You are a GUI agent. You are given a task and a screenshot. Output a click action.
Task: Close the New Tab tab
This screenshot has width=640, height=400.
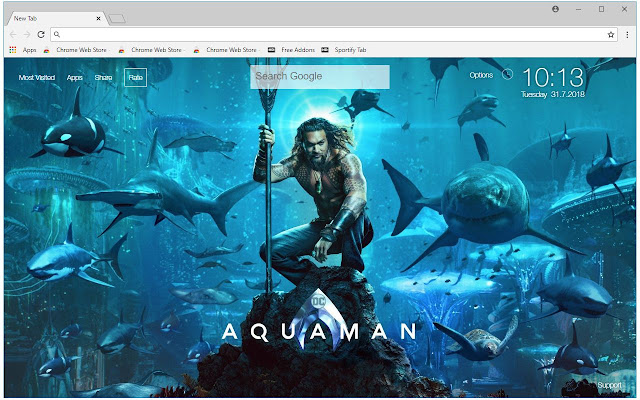(x=98, y=18)
